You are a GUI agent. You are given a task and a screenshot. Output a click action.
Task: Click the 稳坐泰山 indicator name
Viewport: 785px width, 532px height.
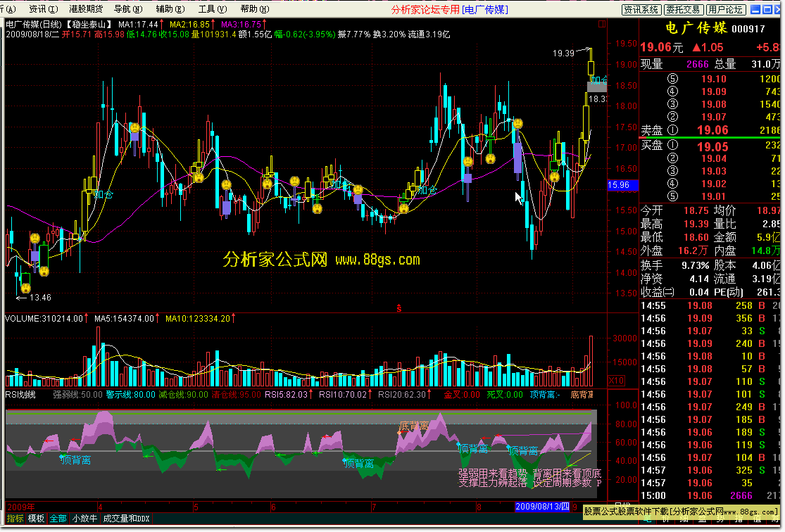pyautogui.click(x=89, y=24)
